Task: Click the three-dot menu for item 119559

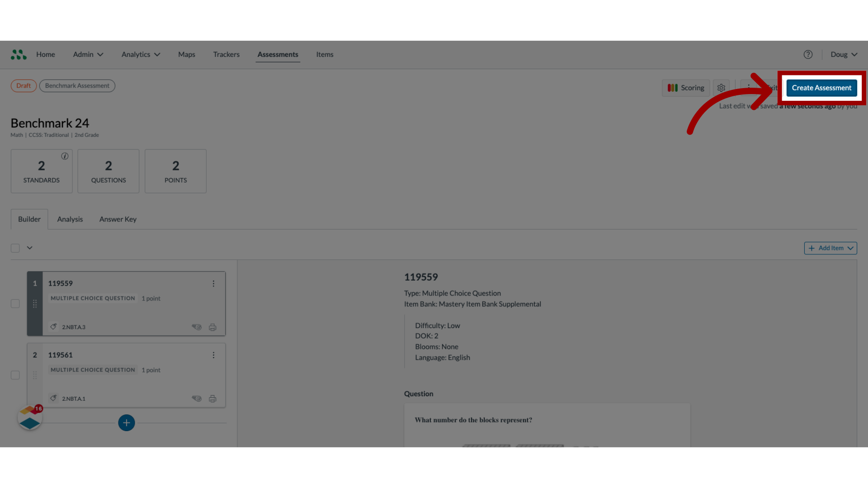Action: [x=213, y=284]
